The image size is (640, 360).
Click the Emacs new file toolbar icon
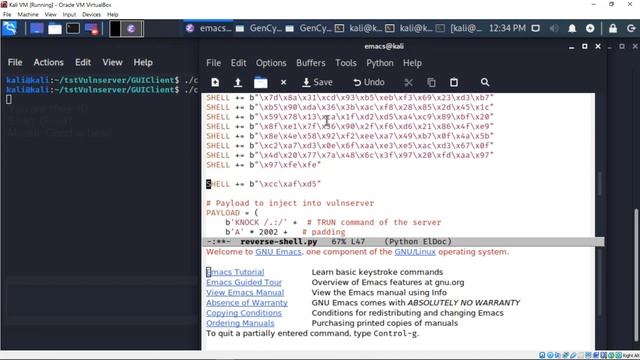(215, 82)
